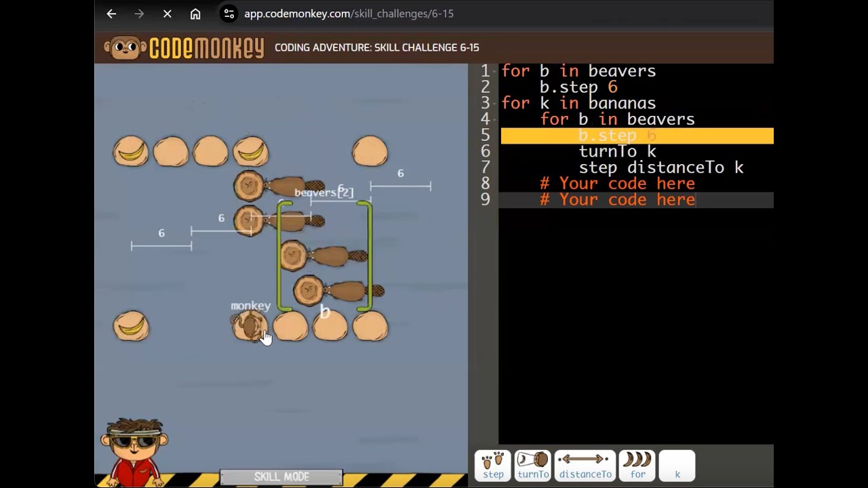
Task: Click the topmost beaver on its log
Action: tap(279, 186)
